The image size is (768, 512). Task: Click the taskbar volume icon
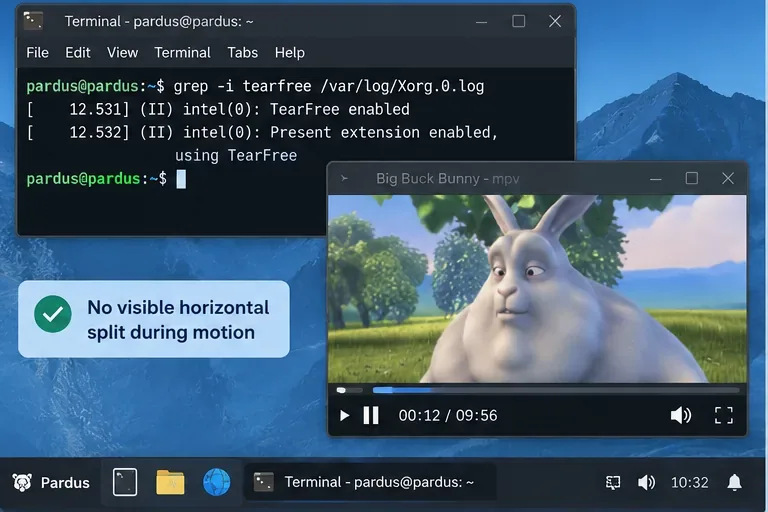tap(646, 483)
